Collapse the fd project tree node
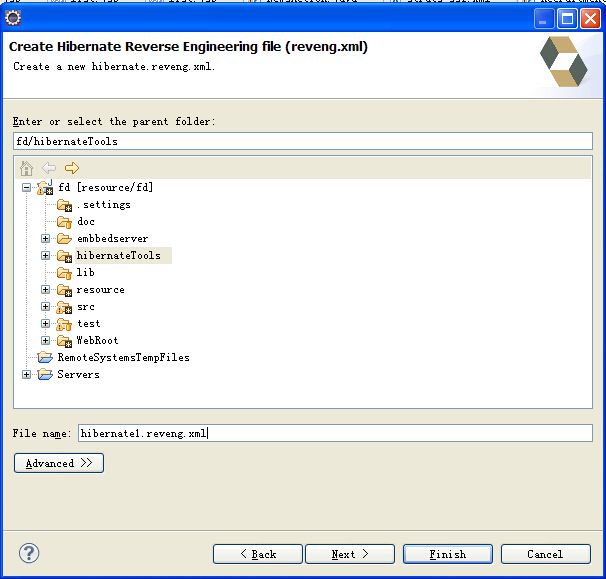 point(26,188)
